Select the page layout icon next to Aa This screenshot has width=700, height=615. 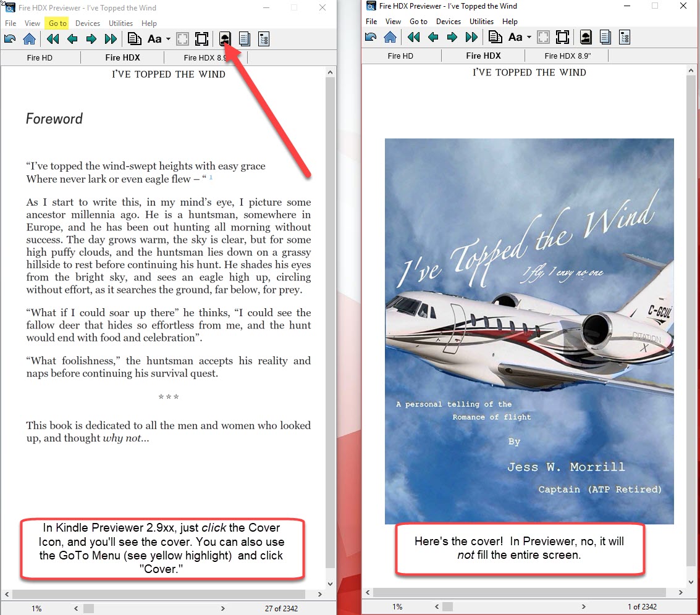[x=135, y=38]
